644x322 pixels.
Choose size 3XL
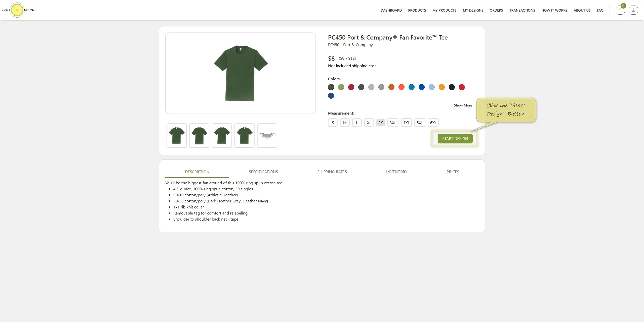click(393, 123)
